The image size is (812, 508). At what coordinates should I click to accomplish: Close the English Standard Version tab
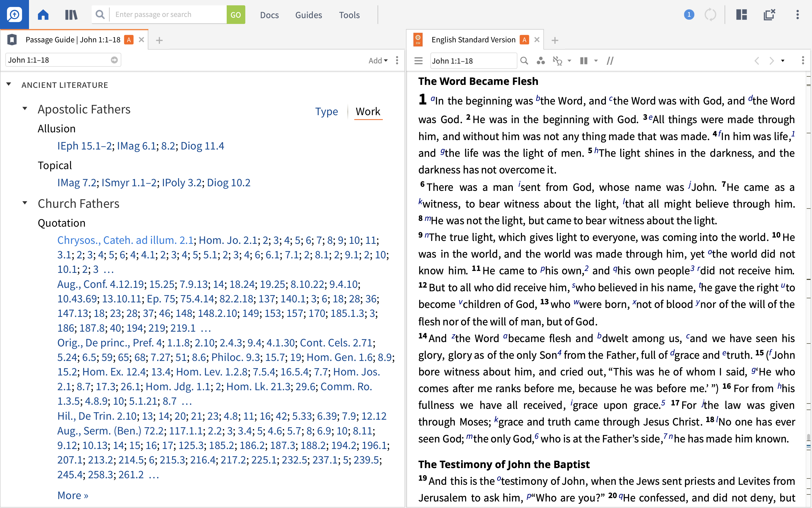coord(537,40)
